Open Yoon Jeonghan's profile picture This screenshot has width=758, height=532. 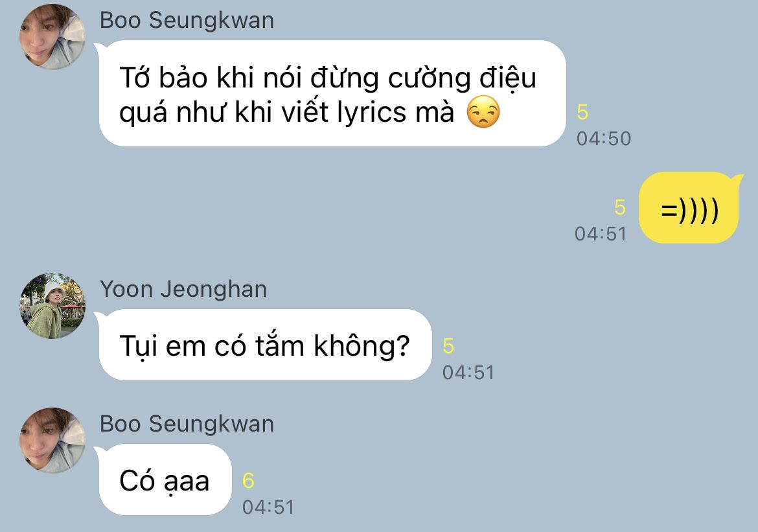[52, 306]
